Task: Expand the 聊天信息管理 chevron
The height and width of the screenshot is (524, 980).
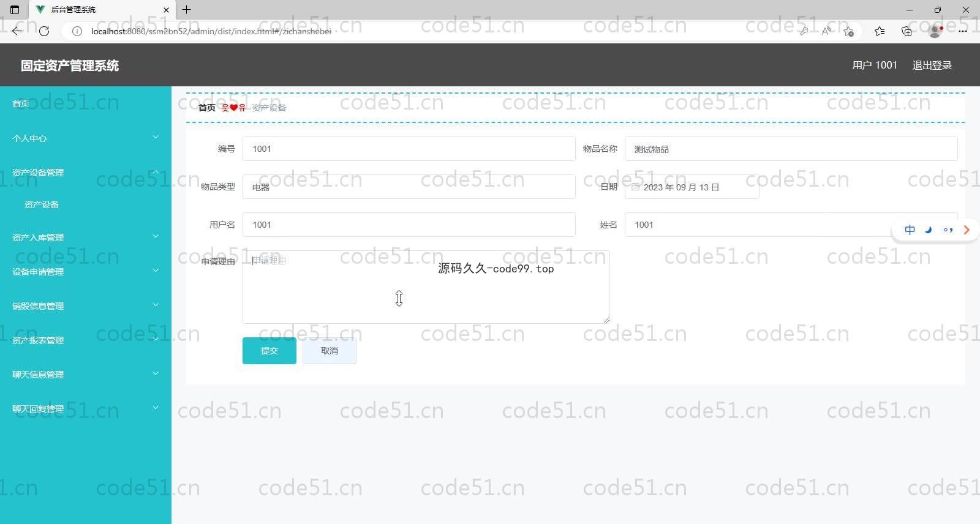Action: 156,373
